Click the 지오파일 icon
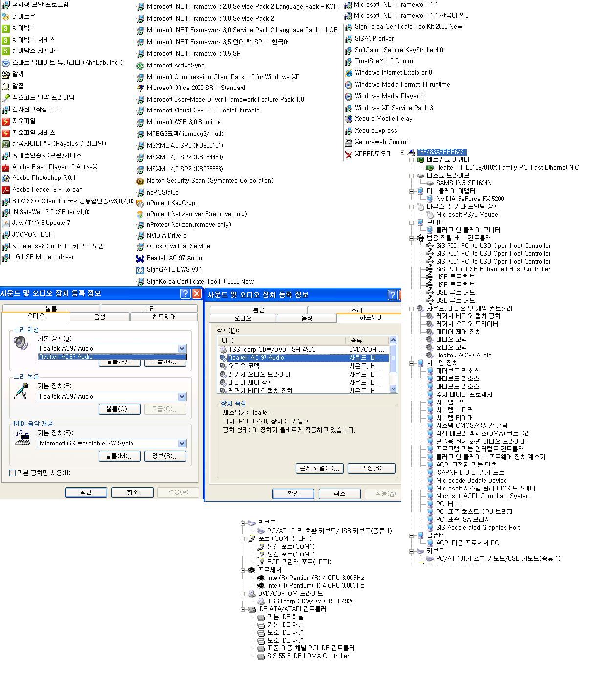Screen dimensions: 616x690 tap(6, 121)
